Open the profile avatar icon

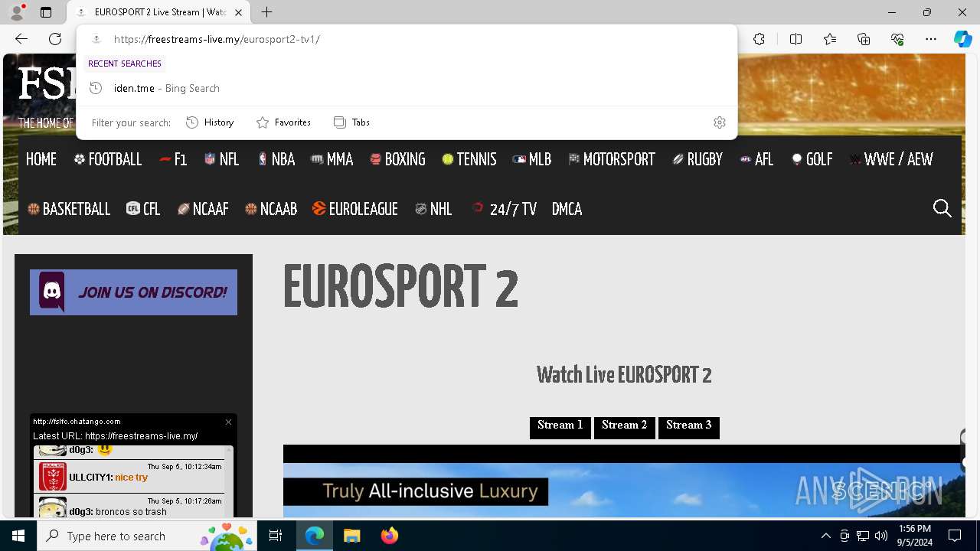click(x=17, y=12)
